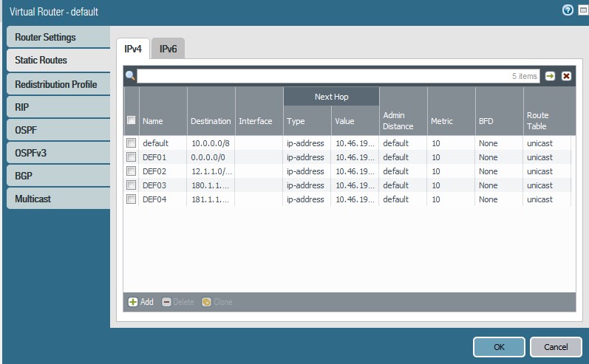Apply filter with green arrow icon
Image resolution: width=589 pixels, height=364 pixels.
pyautogui.click(x=550, y=76)
